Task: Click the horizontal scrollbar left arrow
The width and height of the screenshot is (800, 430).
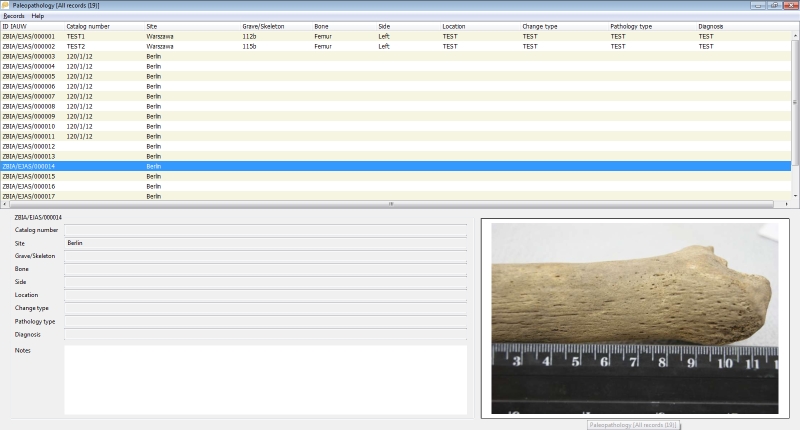Action: pyautogui.click(x=4, y=204)
